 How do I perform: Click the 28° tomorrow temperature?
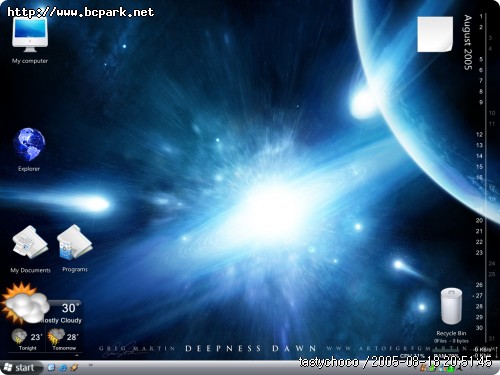pos(72,337)
